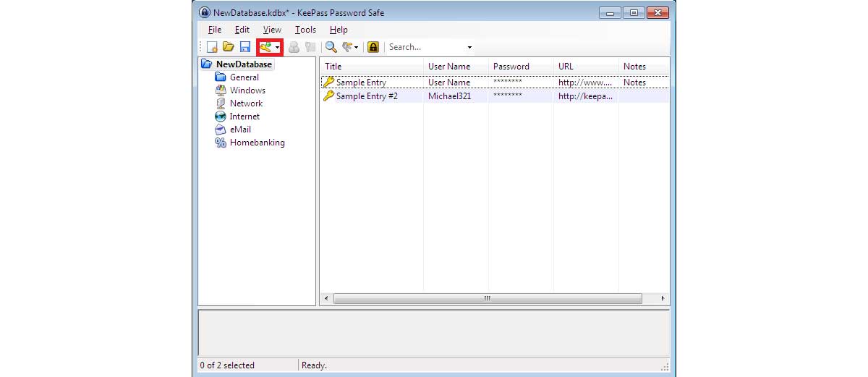
Task: Click the Add Entry key icon
Action: pyautogui.click(x=265, y=47)
